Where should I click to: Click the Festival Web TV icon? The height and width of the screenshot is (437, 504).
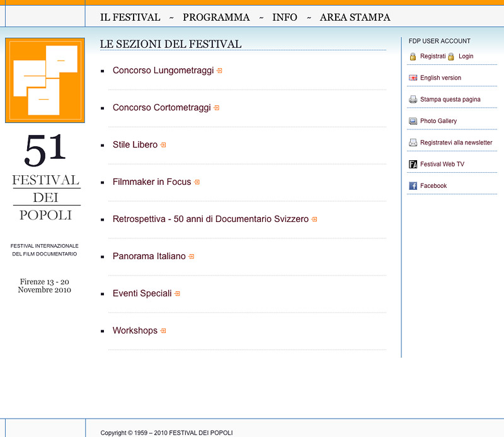pos(413,164)
